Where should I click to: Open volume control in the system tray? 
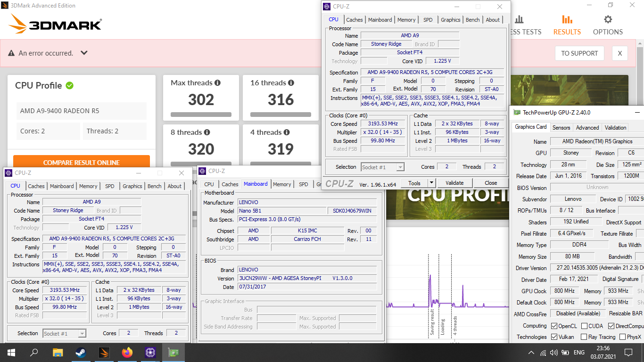pos(553,353)
